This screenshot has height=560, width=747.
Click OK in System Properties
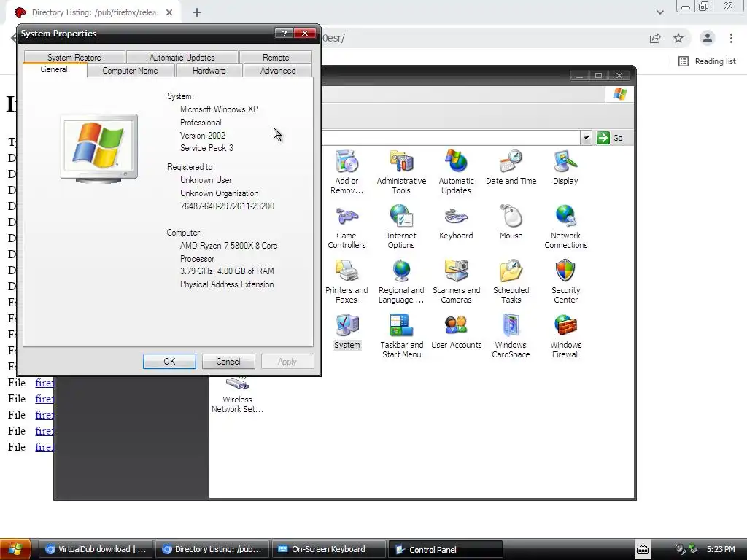click(169, 362)
